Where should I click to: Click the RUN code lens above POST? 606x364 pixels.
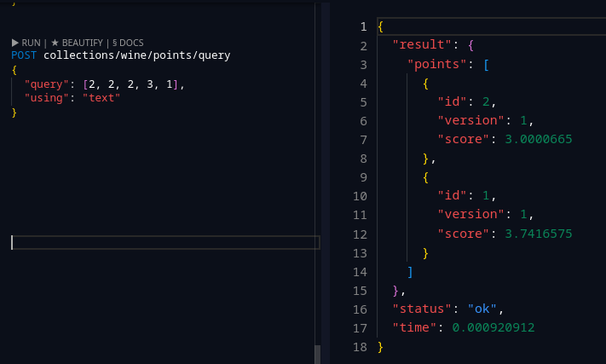[x=26, y=43]
